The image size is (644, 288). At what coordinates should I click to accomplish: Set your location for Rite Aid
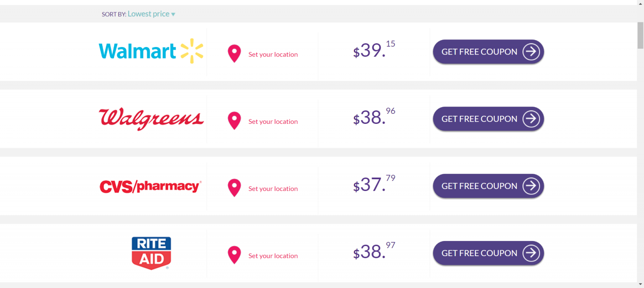[x=273, y=256]
